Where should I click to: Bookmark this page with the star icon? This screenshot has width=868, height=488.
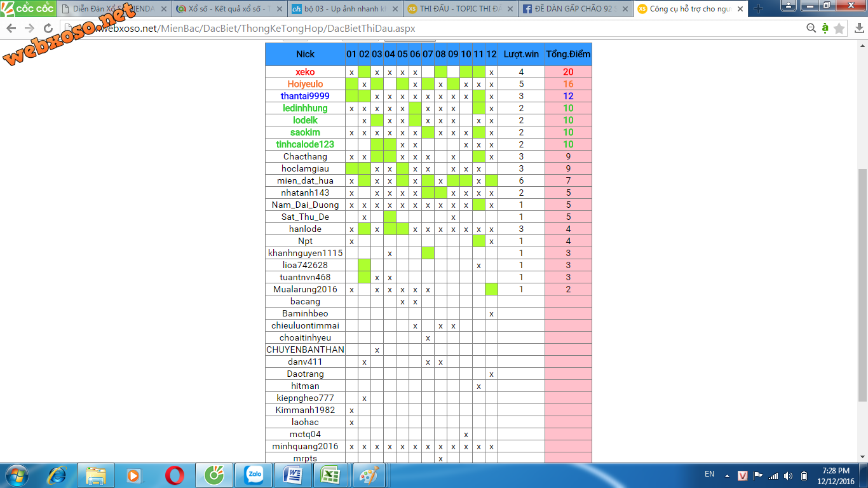click(x=839, y=29)
